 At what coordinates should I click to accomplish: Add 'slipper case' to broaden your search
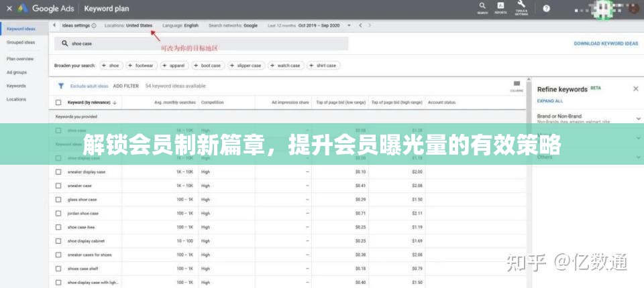[246, 66]
